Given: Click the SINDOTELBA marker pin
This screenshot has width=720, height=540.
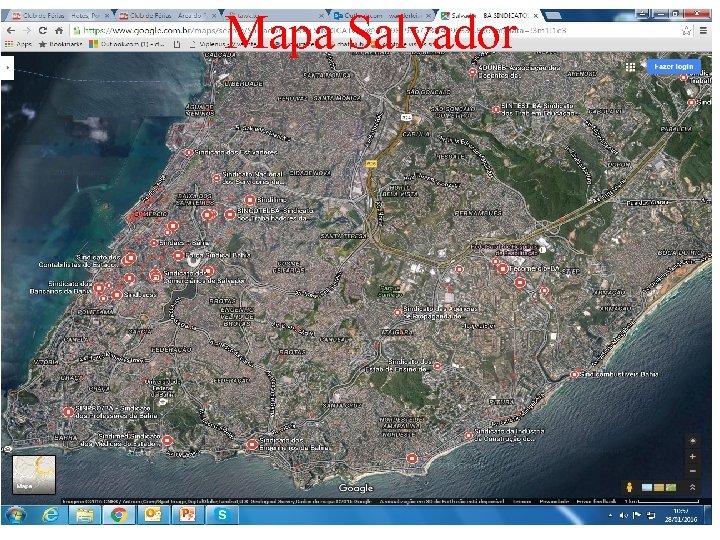Looking at the screenshot, I should click(x=230, y=214).
